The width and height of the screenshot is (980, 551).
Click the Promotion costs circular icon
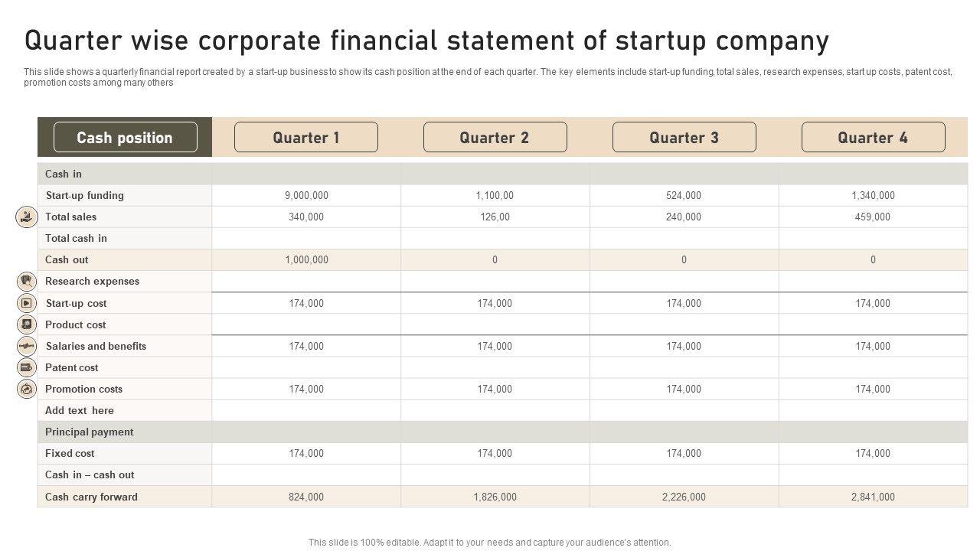click(27, 389)
